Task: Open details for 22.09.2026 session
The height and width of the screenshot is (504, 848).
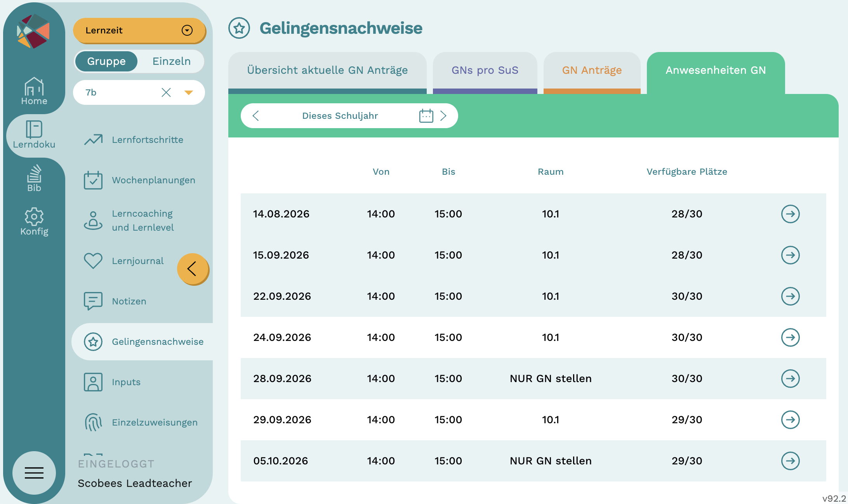Action: [x=790, y=296]
